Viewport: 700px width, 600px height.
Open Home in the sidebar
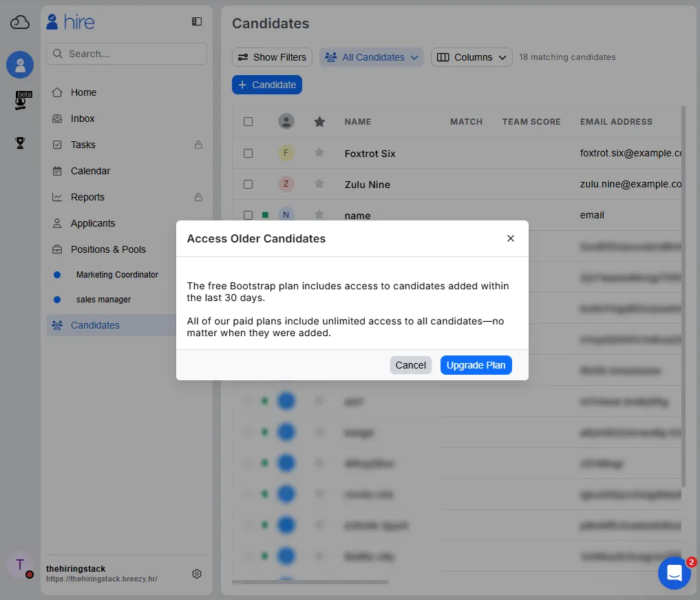127,92
